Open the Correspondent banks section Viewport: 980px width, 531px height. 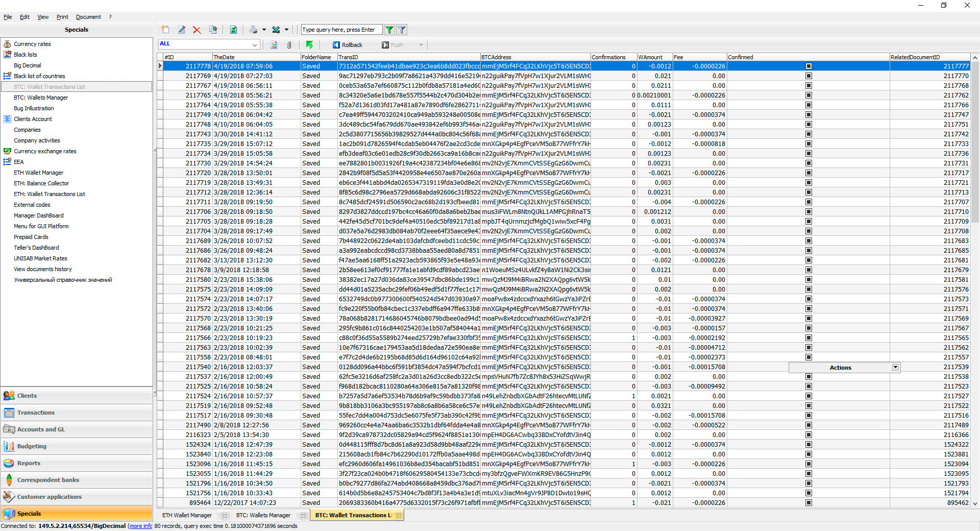[77, 480]
